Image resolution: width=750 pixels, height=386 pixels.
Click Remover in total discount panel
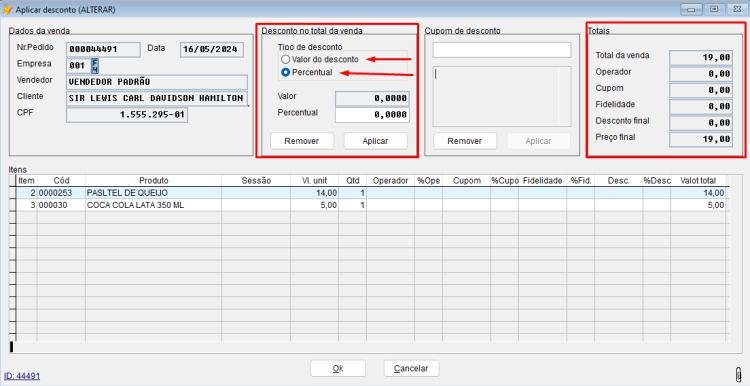pos(302,141)
